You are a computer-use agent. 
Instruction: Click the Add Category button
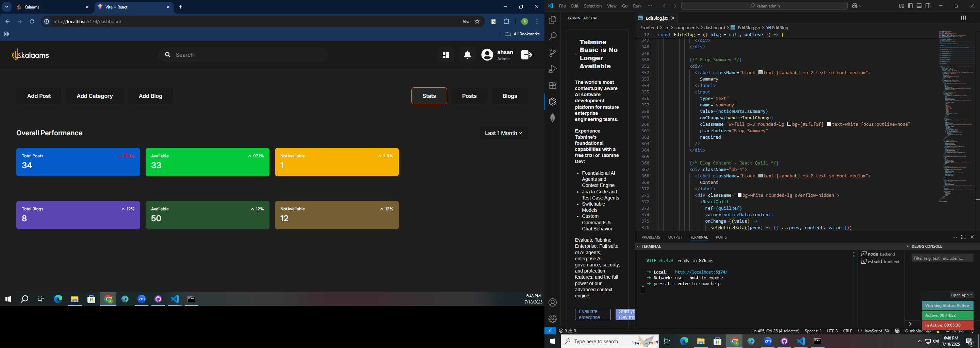[95, 96]
